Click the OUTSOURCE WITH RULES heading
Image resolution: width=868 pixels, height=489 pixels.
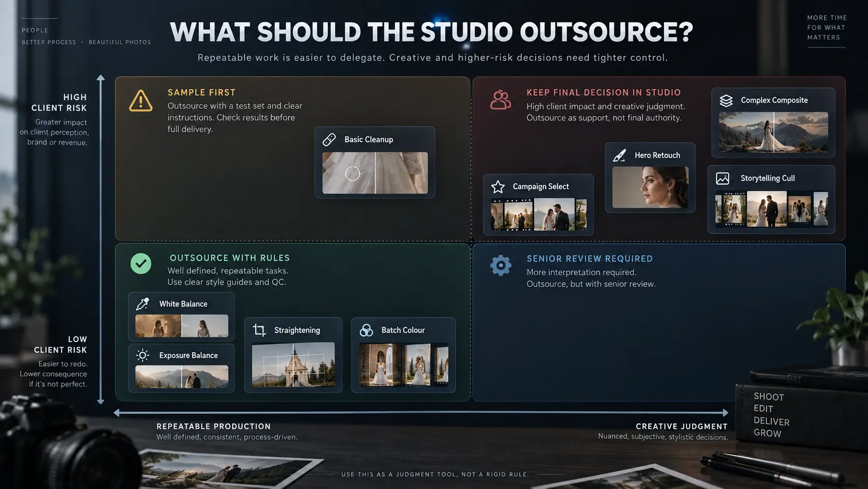[x=230, y=258]
